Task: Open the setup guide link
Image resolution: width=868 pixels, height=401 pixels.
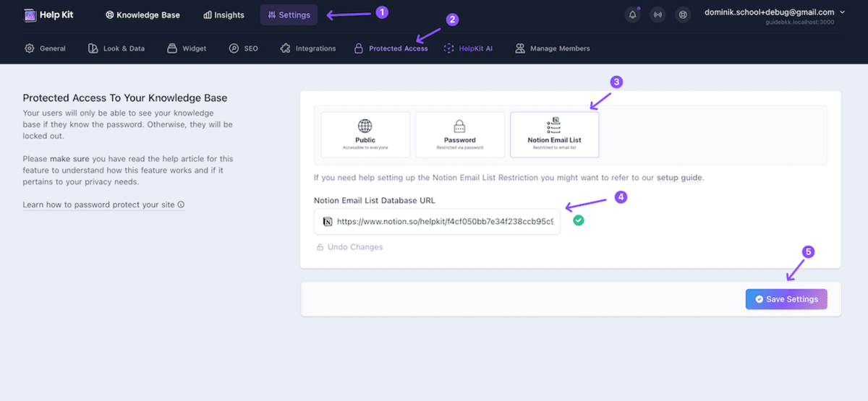Action: (x=679, y=177)
